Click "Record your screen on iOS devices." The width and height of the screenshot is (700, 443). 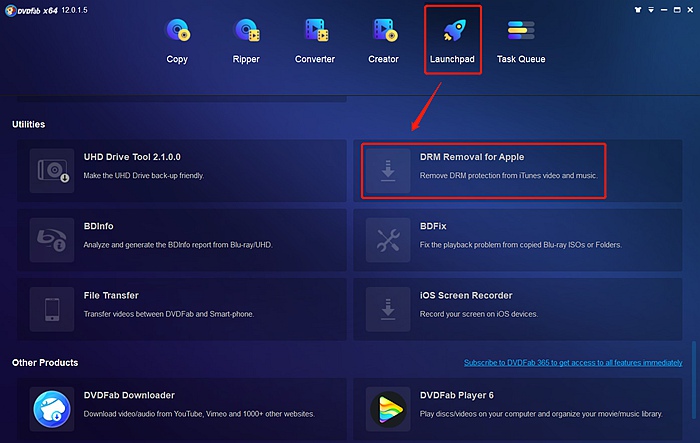[x=479, y=314]
